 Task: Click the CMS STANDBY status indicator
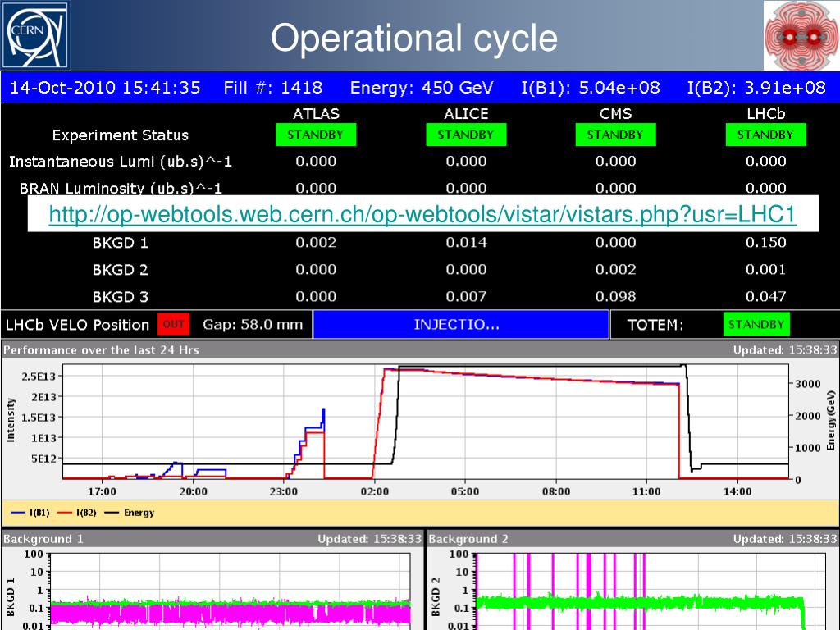point(615,135)
